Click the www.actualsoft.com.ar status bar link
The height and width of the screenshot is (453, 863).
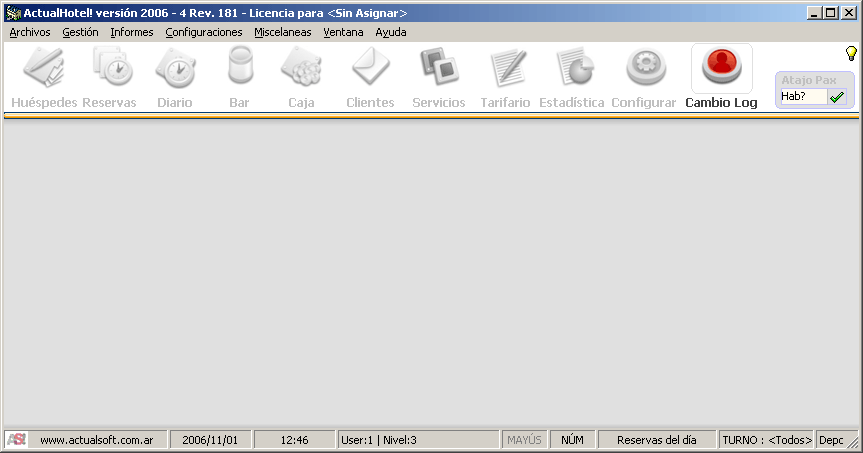coord(96,440)
